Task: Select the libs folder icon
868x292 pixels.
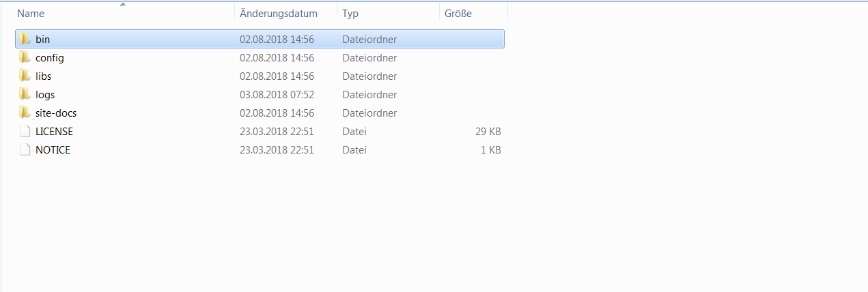Action: coord(25,76)
